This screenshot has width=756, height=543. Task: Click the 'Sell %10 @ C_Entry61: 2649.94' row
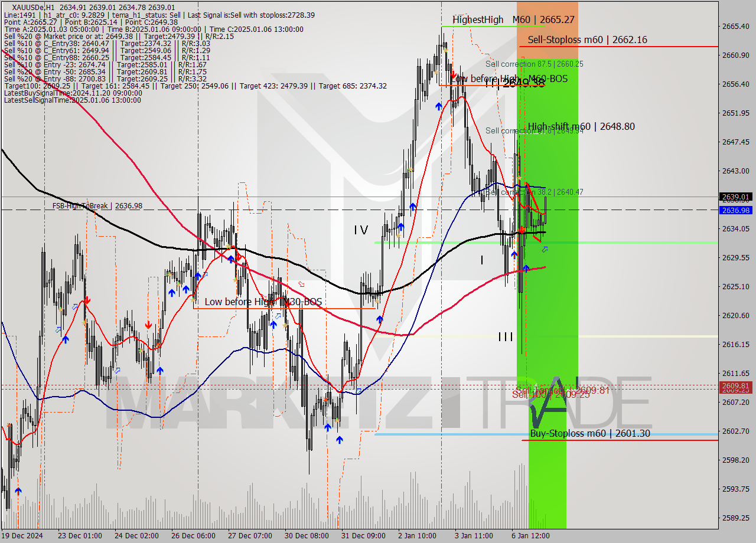(107, 50)
